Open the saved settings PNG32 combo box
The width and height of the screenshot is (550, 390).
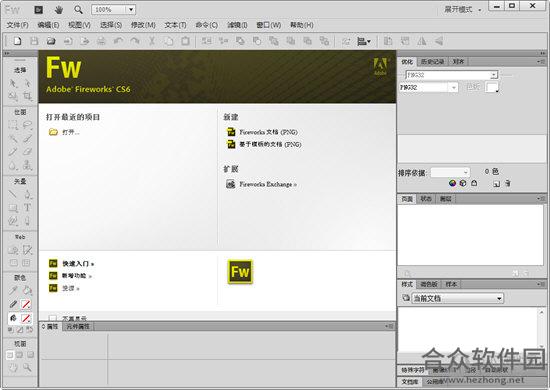(x=452, y=75)
